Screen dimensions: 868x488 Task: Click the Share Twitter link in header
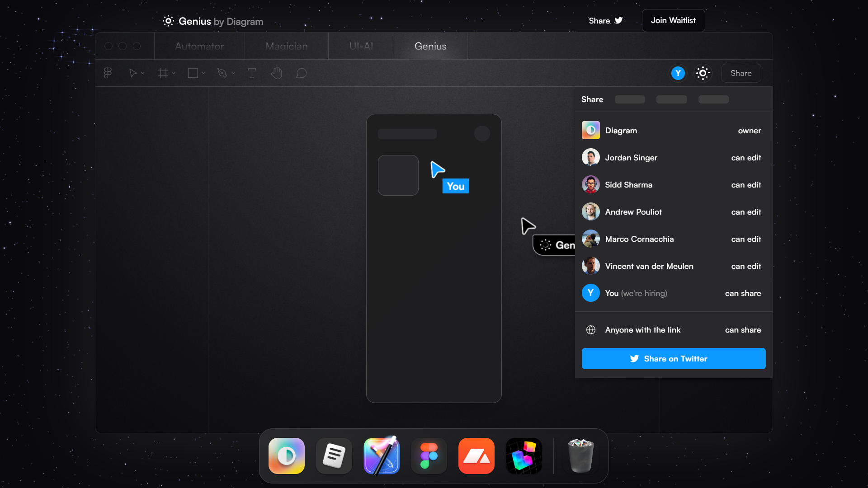(x=606, y=21)
